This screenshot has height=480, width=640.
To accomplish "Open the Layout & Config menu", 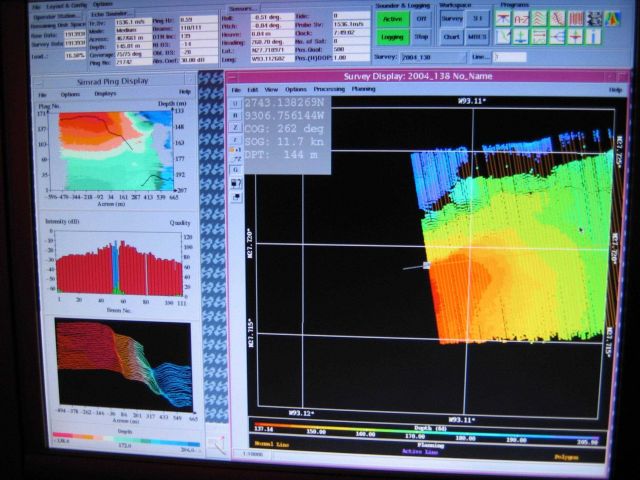I will click(x=66, y=6).
